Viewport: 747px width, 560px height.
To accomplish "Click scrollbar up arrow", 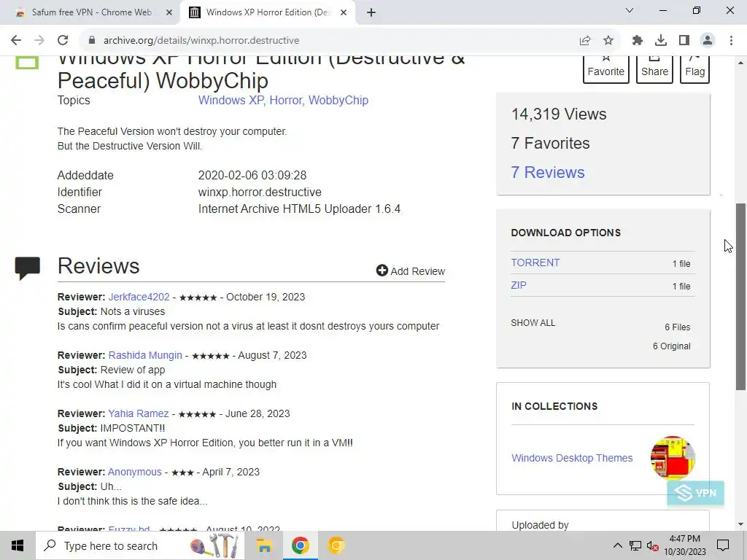I will [x=741, y=63].
